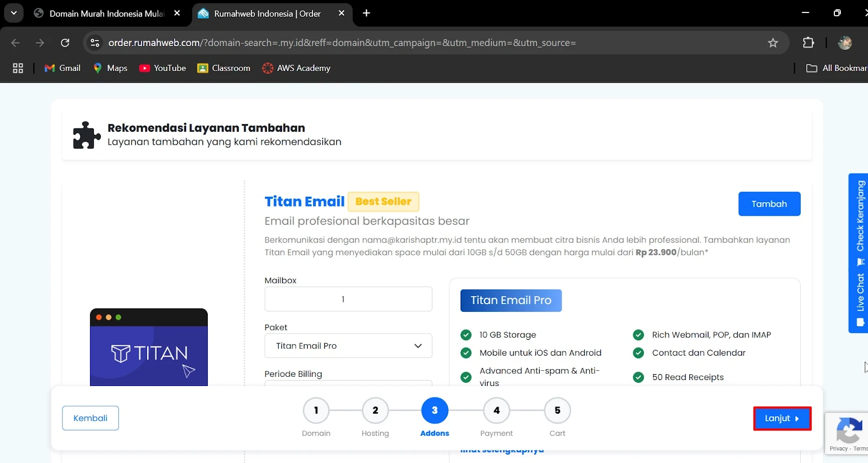The image size is (868, 463).
Task: Close the Rumahweb Indonesia Order tab
Action: pos(341,13)
